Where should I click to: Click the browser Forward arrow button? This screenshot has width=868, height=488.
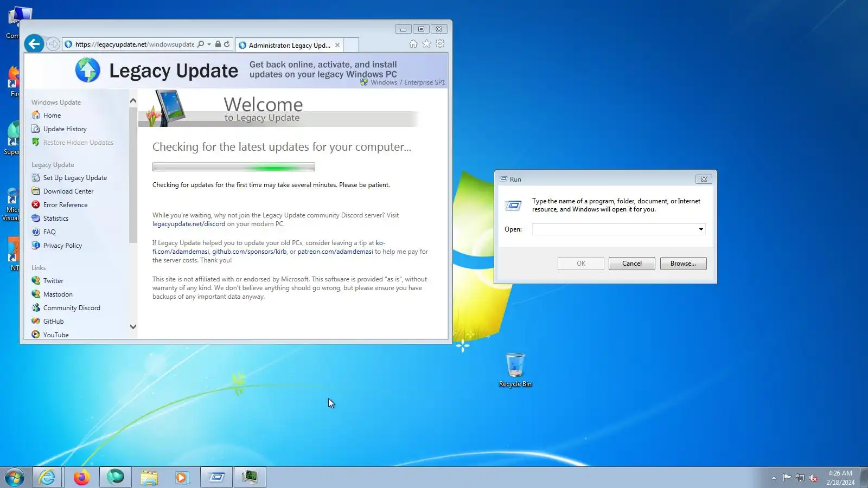coord(53,44)
